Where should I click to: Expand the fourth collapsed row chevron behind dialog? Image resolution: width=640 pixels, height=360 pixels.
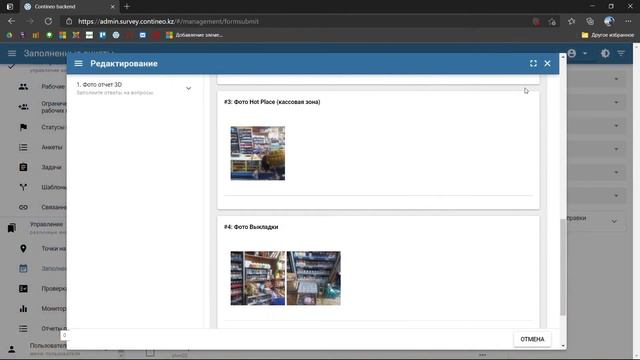(x=616, y=149)
